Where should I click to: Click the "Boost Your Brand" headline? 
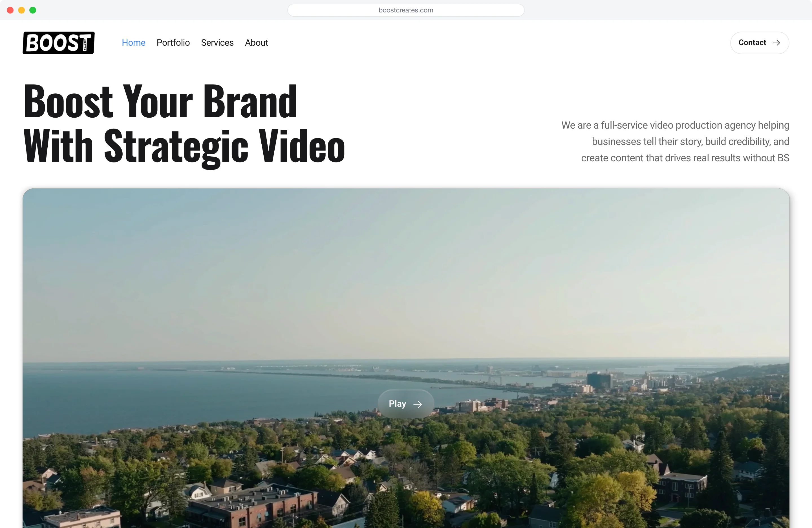[160, 101]
